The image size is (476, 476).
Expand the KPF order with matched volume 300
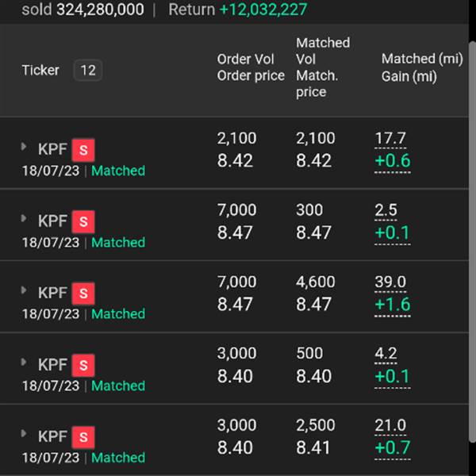click(x=23, y=219)
